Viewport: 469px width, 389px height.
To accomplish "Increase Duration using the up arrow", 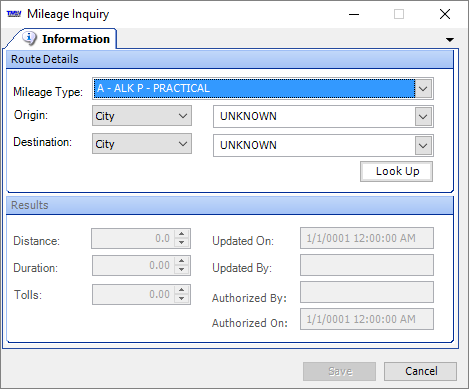I will coord(181,261).
